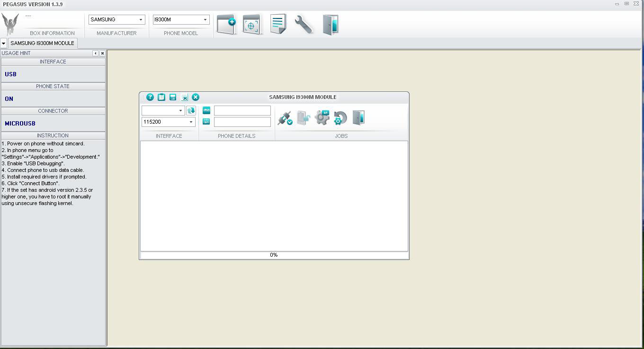The height and width of the screenshot is (349, 644).
Task: Clear log icon in module title bar
Action: pyautogui.click(x=185, y=98)
